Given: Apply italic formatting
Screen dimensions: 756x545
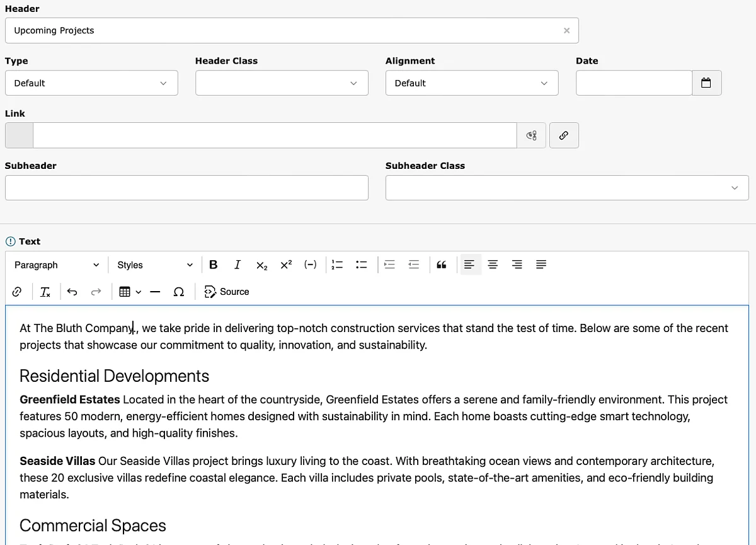Looking at the screenshot, I should 237,265.
